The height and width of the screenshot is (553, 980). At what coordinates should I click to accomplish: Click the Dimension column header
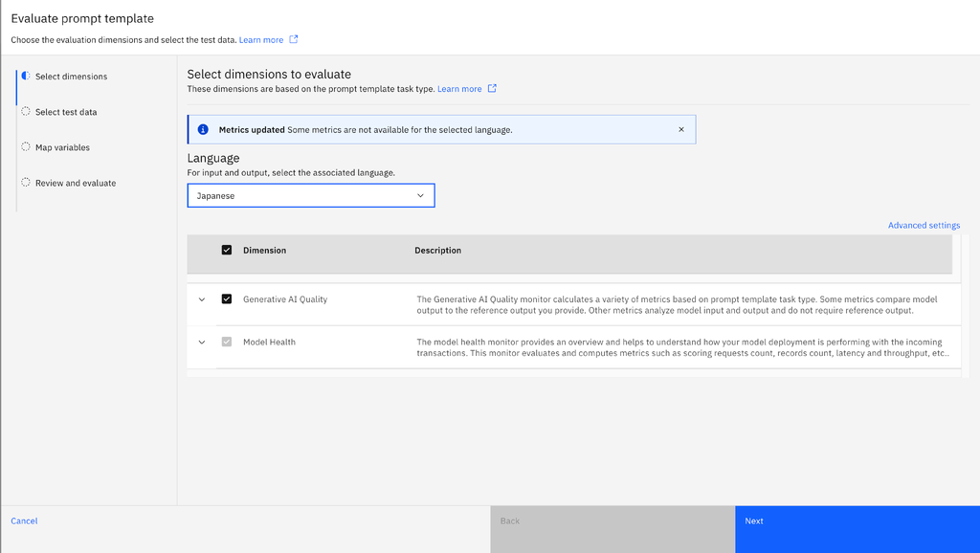click(264, 250)
